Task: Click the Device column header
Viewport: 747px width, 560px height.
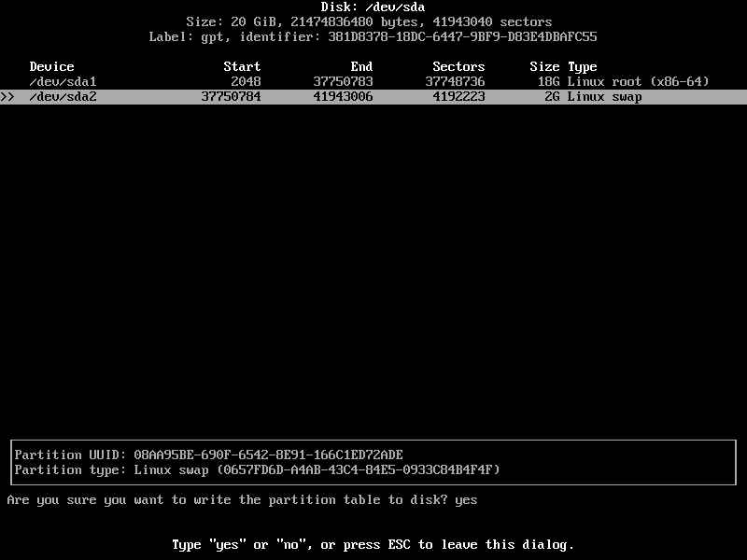Action: 51,66
